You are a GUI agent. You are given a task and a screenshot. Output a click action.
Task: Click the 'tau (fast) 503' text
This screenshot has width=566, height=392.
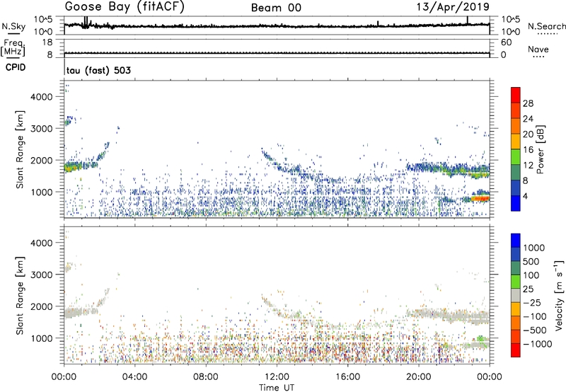tap(98, 70)
